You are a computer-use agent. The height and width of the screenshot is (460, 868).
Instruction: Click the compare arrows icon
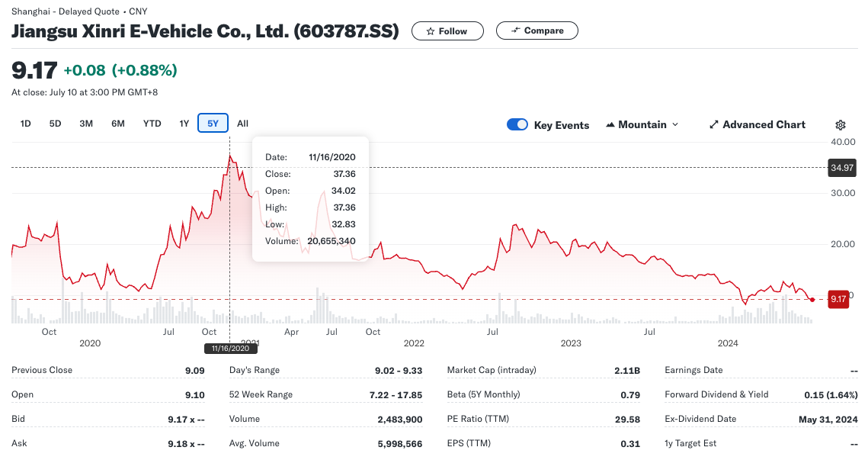click(x=515, y=31)
